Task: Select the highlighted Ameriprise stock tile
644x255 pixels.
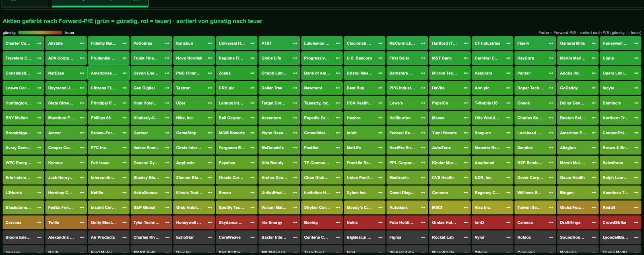Action: [x=108, y=73]
